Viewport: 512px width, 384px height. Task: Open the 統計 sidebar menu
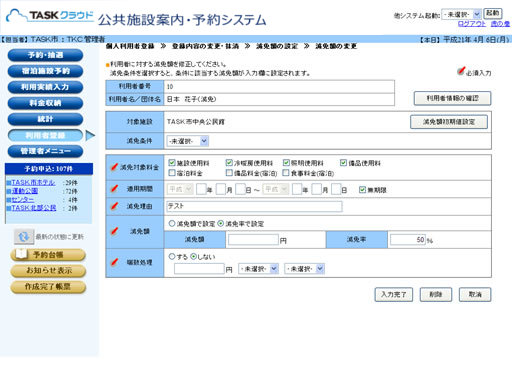45,119
